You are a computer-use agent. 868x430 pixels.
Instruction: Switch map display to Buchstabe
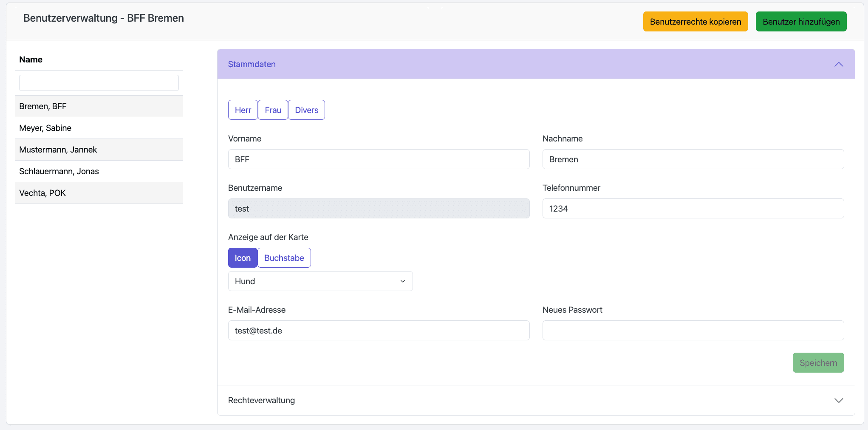(x=284, y=258)
